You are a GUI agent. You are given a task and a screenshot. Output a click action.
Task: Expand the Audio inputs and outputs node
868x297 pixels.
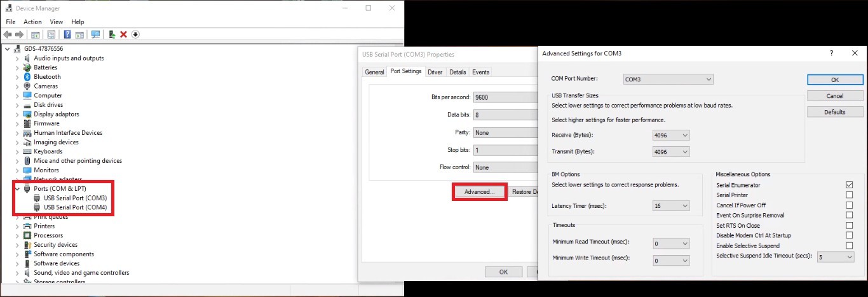click(x=17, y=59)
